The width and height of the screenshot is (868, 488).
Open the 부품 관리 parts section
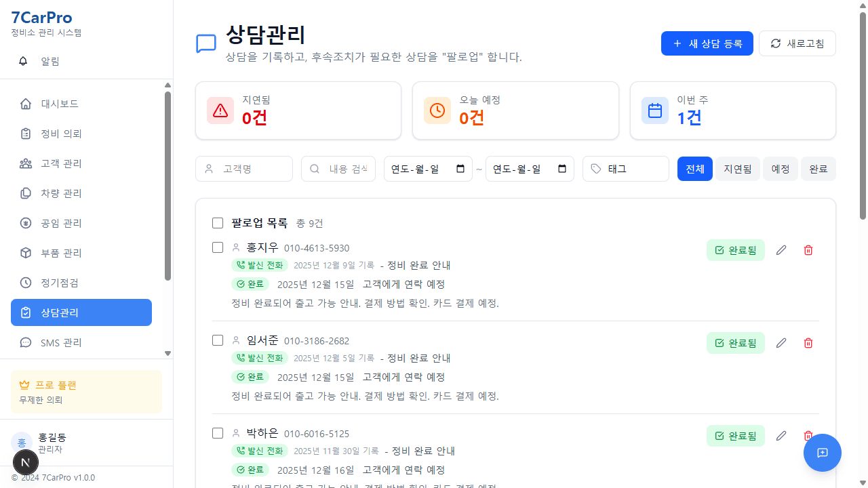click(62, 252)
